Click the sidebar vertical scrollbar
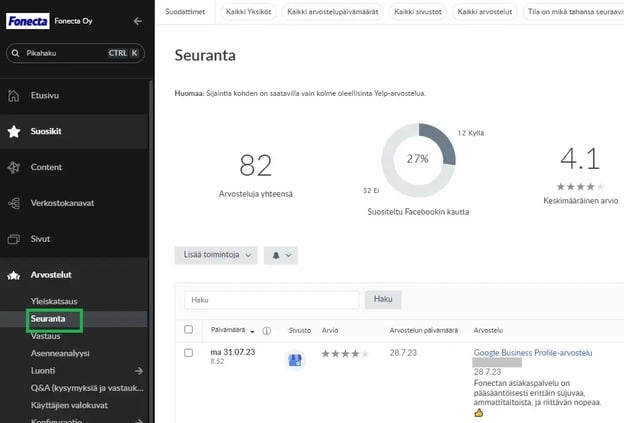Screen dimensions: 624x423 151,251
